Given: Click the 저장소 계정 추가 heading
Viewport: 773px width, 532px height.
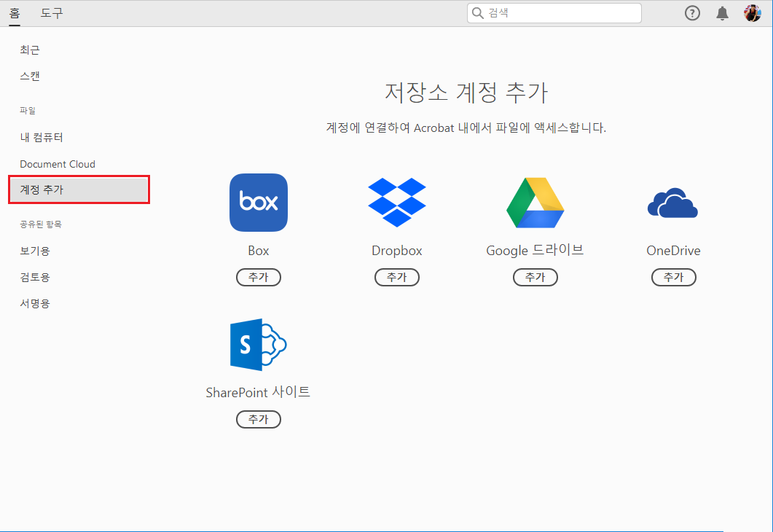Looking at the screenshot, I should pyautogui.click(x=466, y=93).
